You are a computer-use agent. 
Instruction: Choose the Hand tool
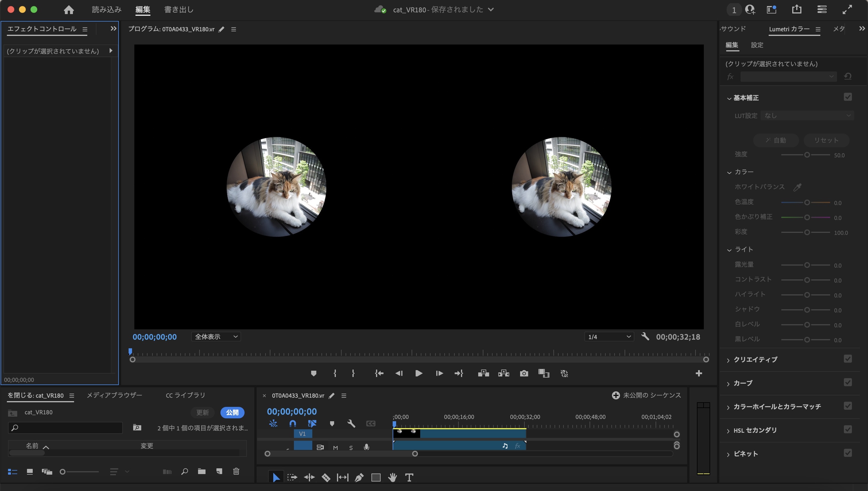pyautogui.click(x=392, y=478)
